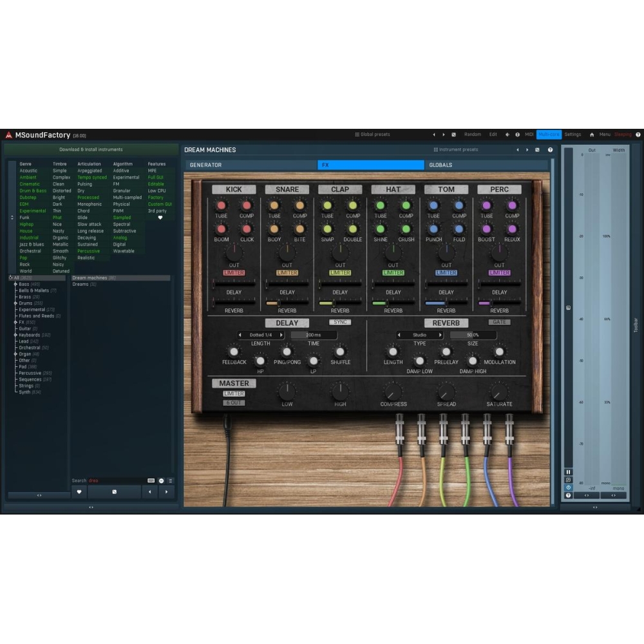Image resolution: width=644 pixels, height=644 pixels.
Task: Click the meter popup icon below pause
Action: (x=569, y=480)
